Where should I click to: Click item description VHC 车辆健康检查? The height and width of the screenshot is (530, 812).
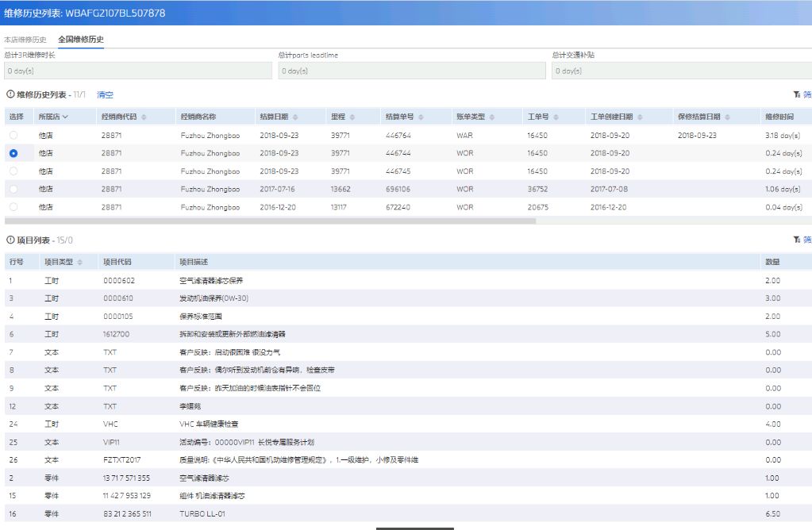(x=209, y=424)
